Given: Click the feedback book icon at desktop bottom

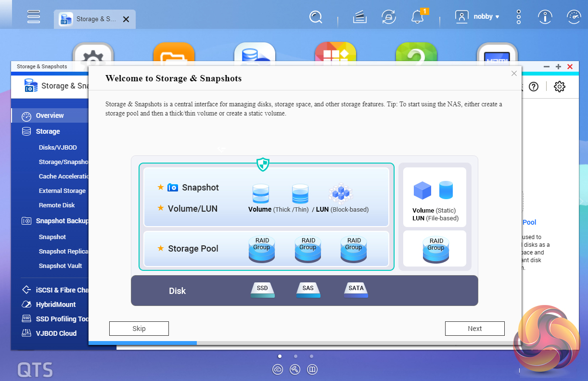Looking at the screenshot, I should point(312,369).
